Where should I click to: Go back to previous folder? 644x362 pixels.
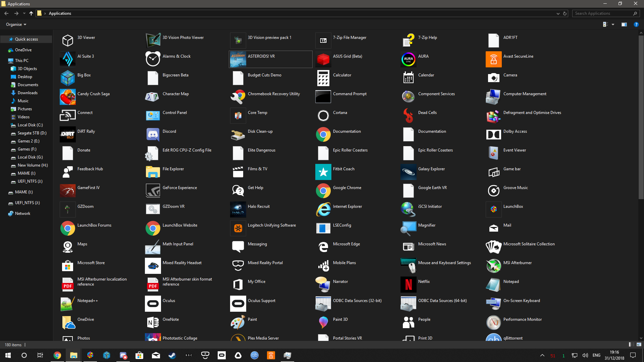click(6, 13)
